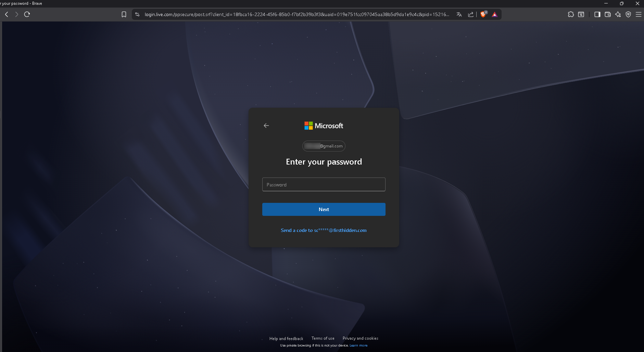Open Brave Shields lion icon
Viewport: 644px width, 352px height.
point(483,14)
